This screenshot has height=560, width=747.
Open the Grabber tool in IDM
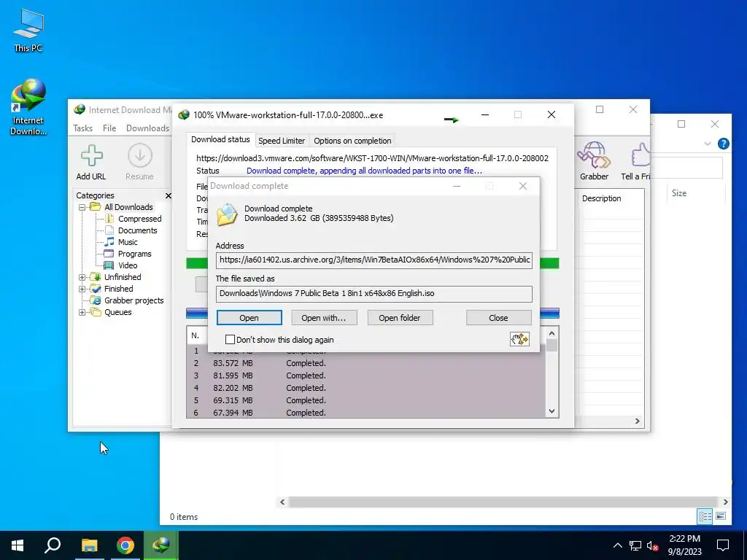pyautogui.click(x=594, y=156)
